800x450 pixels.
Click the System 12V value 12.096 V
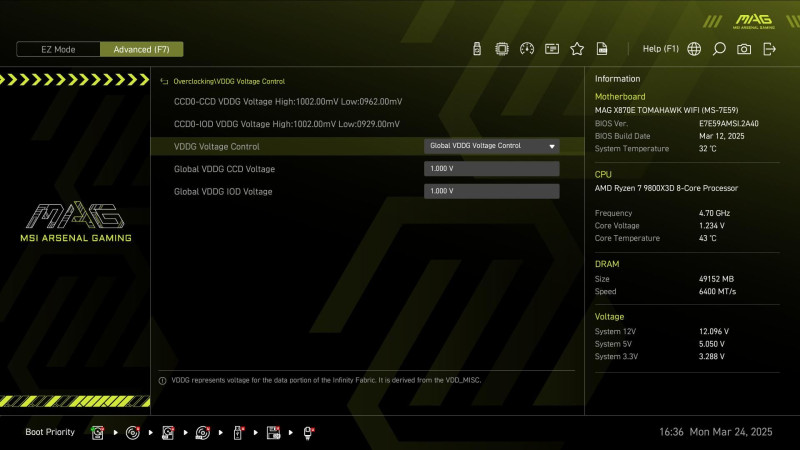click(x=714, y=332)
